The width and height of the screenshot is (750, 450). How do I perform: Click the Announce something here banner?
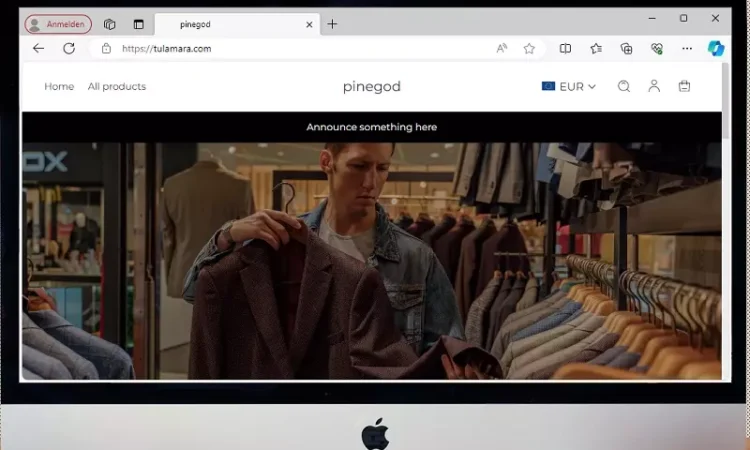(372, 127)
